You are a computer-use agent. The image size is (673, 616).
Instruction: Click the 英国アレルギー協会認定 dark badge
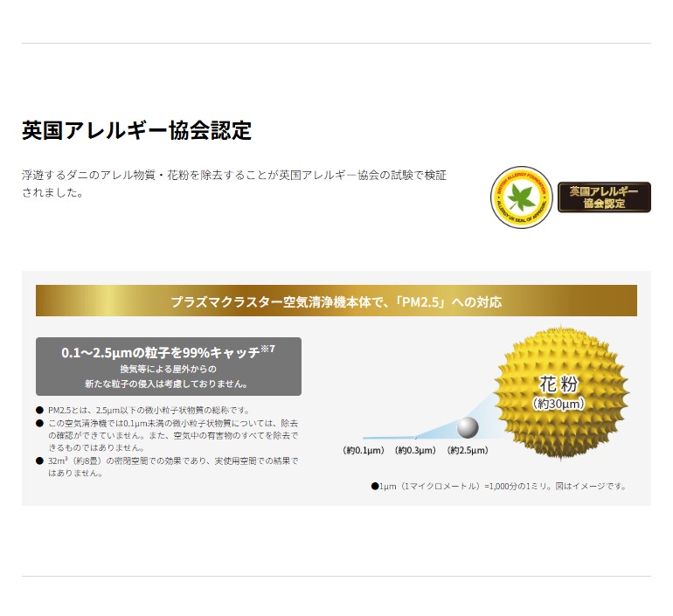pos(604,197)
